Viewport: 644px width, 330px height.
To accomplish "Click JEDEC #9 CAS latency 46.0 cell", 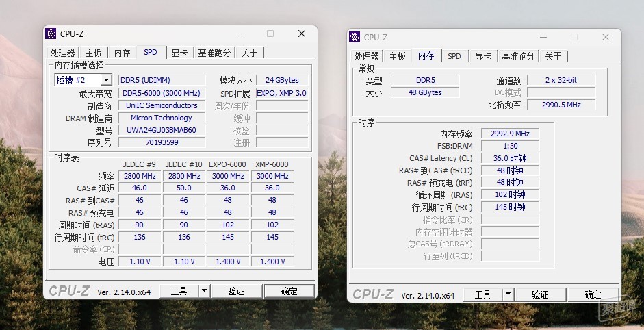I will [140, 188].
